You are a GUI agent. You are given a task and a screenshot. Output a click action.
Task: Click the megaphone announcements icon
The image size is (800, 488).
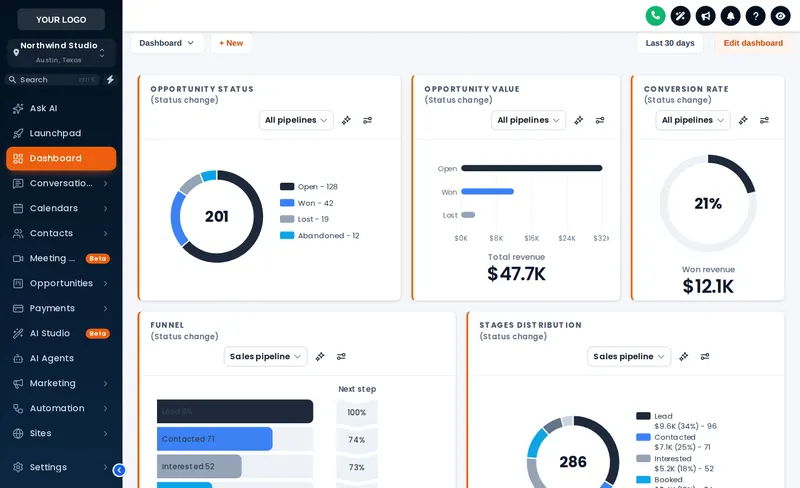click(x=705, y=16)
